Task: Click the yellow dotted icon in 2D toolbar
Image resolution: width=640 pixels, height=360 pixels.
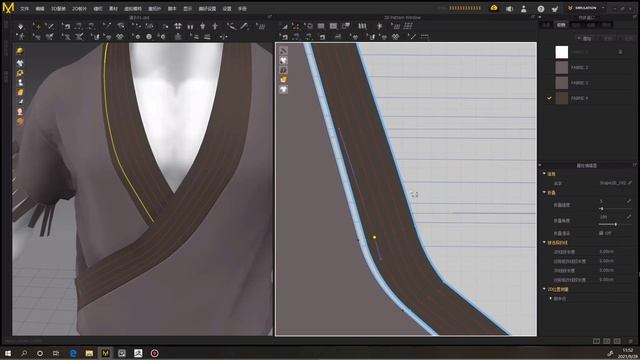Action: 296,27
